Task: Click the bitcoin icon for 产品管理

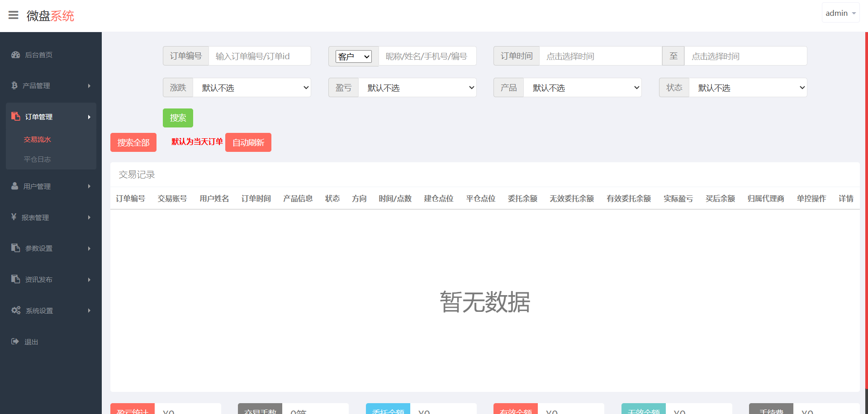Action: tap(14, 85)
